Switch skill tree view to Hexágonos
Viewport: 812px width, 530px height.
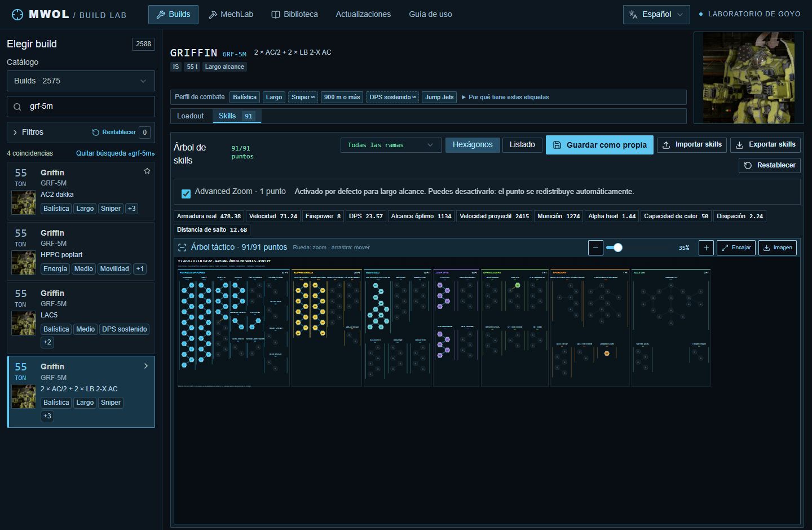pos(472,145)
